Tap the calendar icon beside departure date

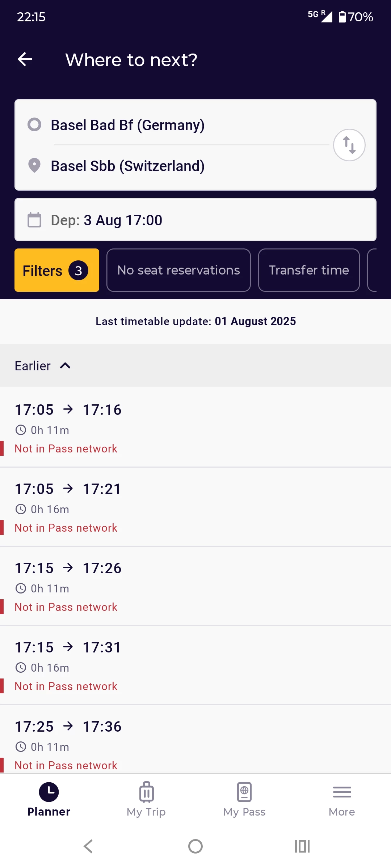pyautogui.click(x=34, y=220)
